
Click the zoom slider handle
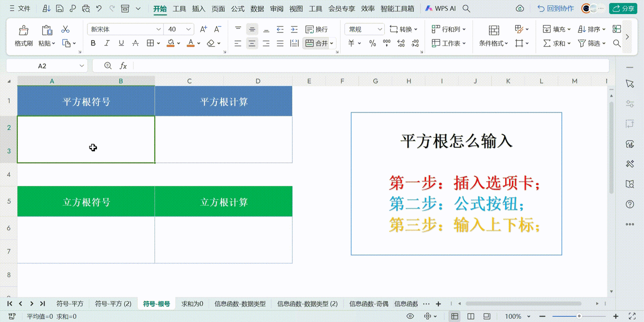(x=579, y=316)
